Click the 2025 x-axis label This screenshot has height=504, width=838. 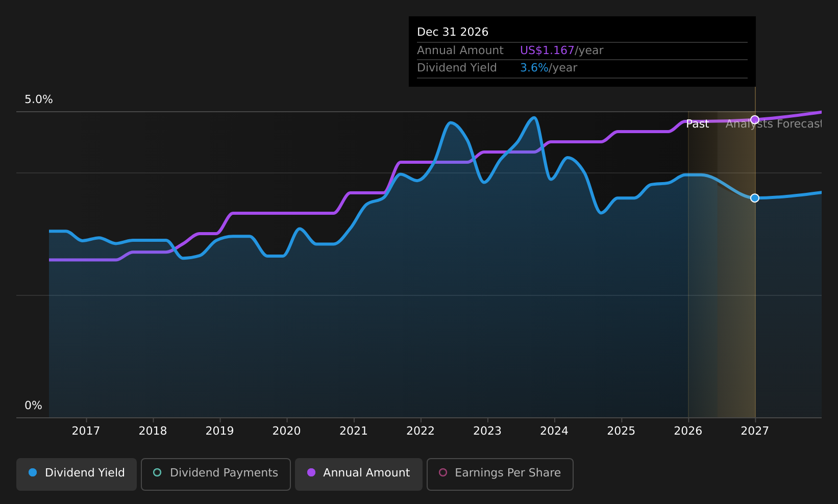(x=621, y=431)
